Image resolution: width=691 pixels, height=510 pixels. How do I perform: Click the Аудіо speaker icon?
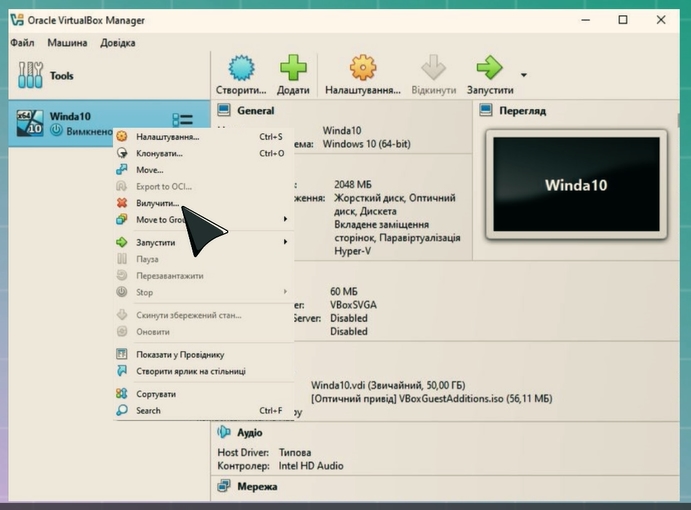(x=224, y=432)
